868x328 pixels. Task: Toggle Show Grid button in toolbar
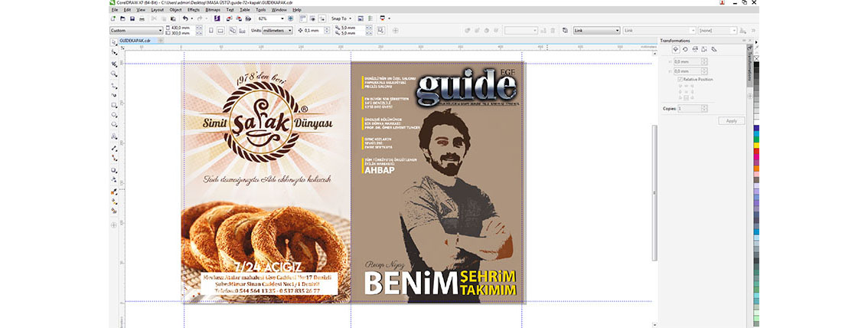[312, 18]
